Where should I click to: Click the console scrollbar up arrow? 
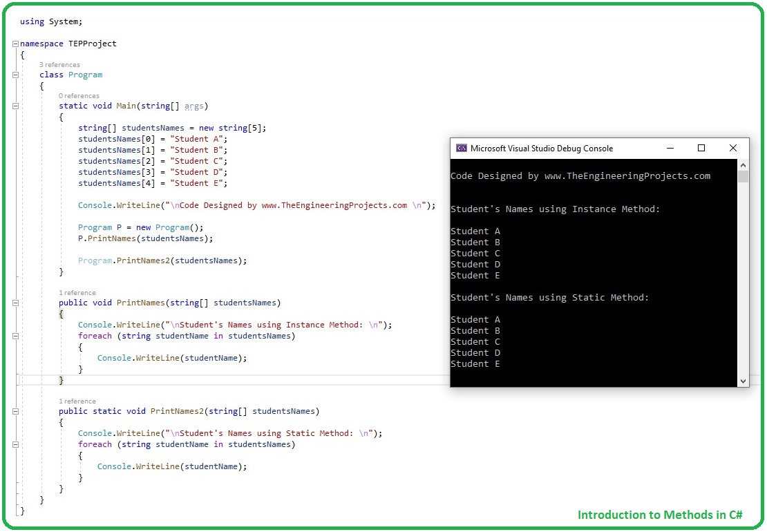click(743, 165)
